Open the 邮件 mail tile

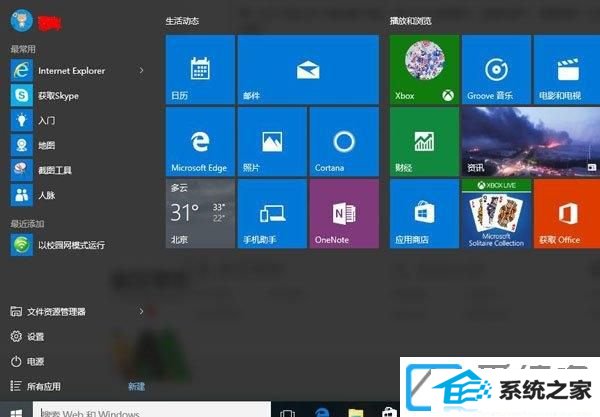tap(308, 69)
